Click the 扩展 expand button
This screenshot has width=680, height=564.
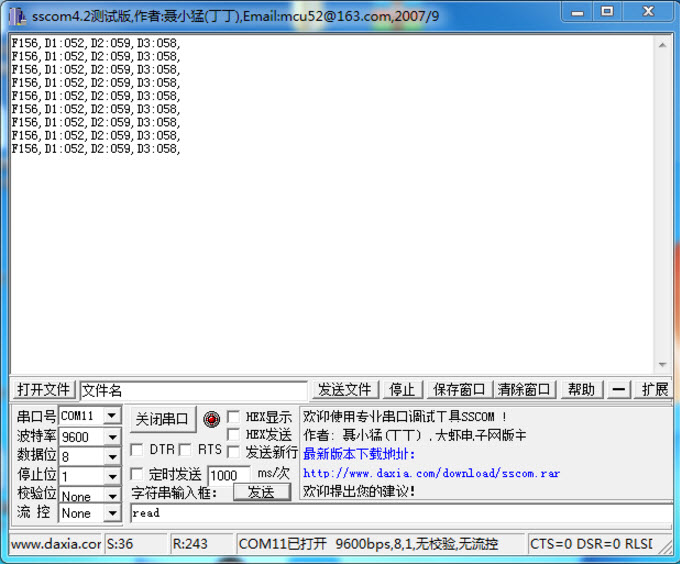pyautogui.click(x=654, y=390)
